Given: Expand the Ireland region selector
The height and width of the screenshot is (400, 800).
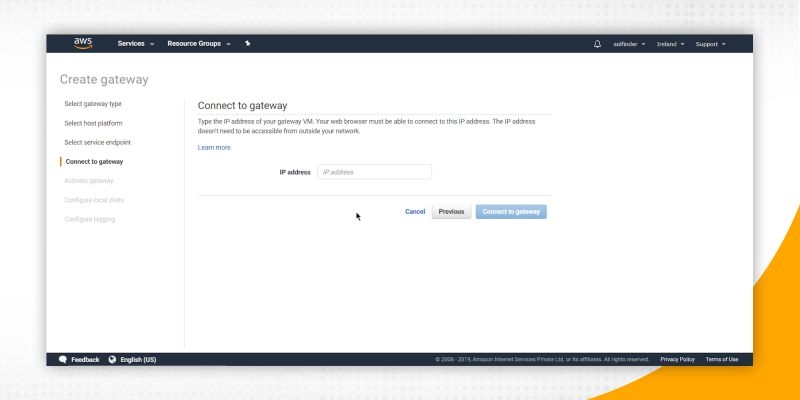Looking at the screenshot, I should pos(670,44).
